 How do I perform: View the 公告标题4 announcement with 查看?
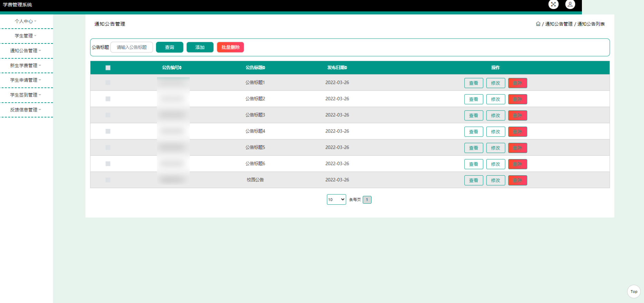pos(474,132)
